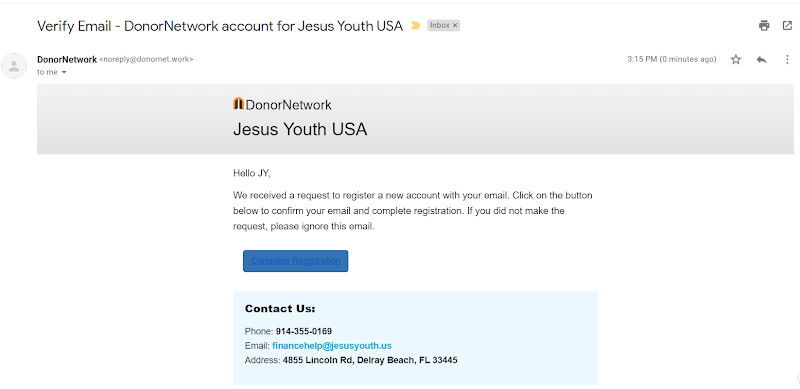Click the DonorNetwork logo in header
Screen dimensions: 800x389
282,105
